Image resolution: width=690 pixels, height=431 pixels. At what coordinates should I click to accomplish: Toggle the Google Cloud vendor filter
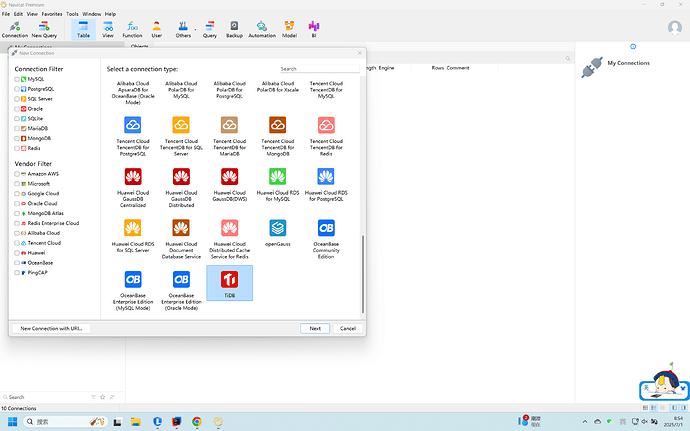[x=17, y=194]
